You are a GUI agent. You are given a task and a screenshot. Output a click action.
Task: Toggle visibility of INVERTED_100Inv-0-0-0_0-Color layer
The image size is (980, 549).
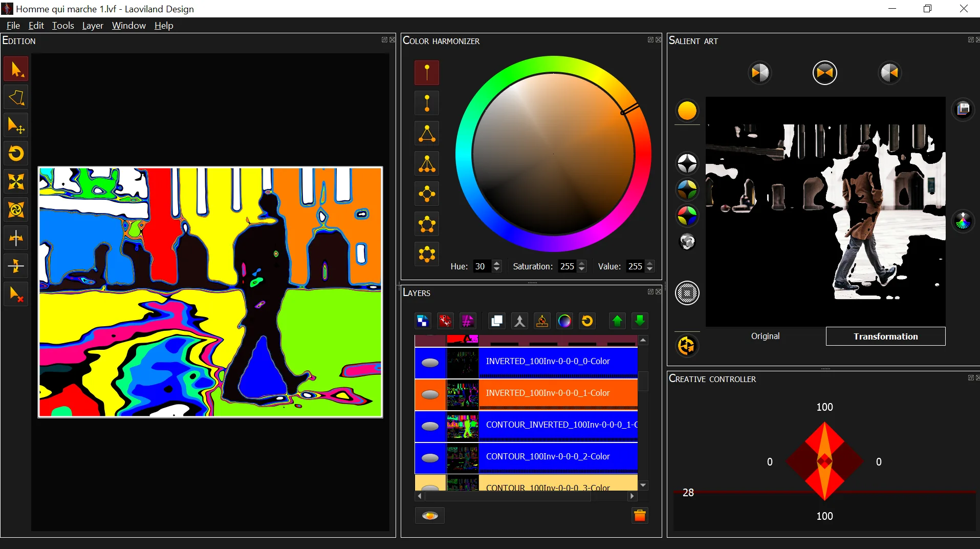(430, 363)
